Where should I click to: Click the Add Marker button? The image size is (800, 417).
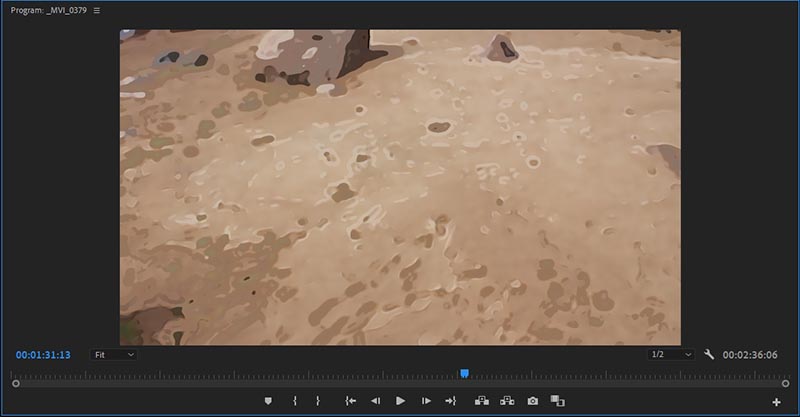click(x=268, y=401)
